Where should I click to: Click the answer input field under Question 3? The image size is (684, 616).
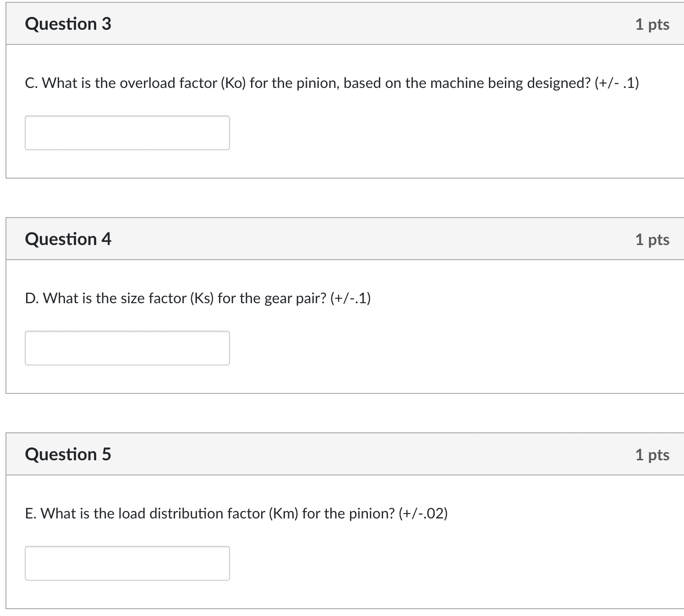coord(127,132)
